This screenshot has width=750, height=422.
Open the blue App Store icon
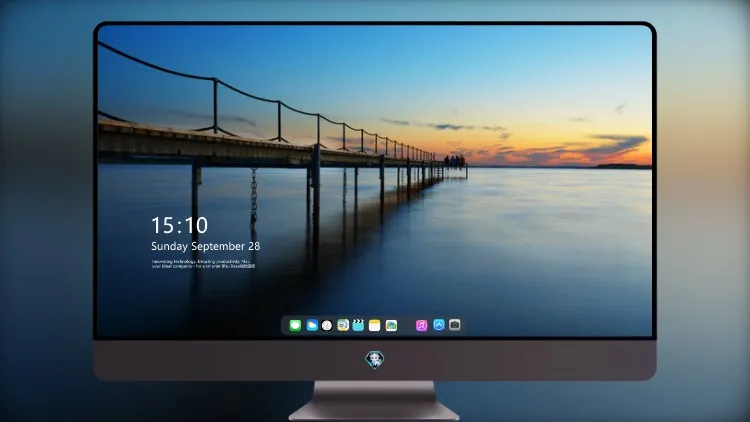pyautogui.click(x=439, y=325)
